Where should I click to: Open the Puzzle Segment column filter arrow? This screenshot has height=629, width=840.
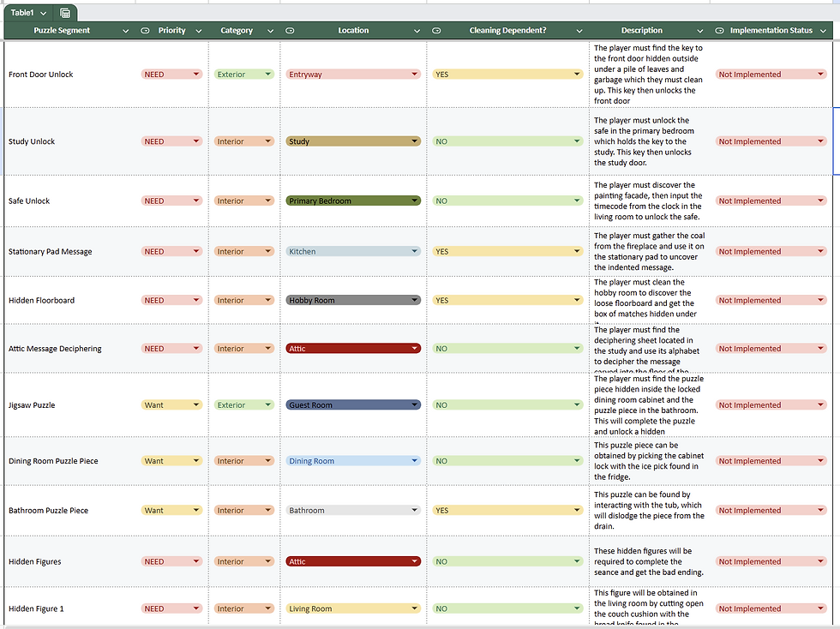126,31
